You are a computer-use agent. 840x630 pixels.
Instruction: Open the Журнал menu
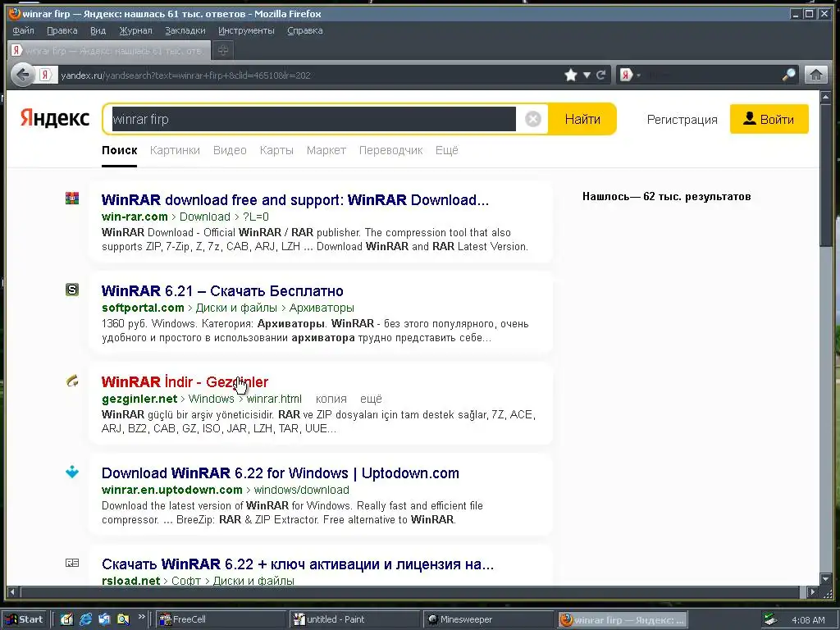[135, 30]
